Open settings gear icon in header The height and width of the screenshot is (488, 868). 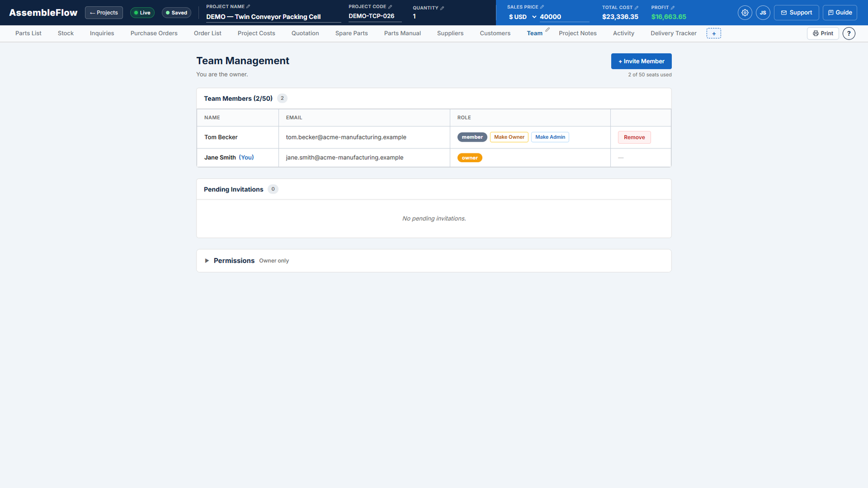click(x=745, y=12)
